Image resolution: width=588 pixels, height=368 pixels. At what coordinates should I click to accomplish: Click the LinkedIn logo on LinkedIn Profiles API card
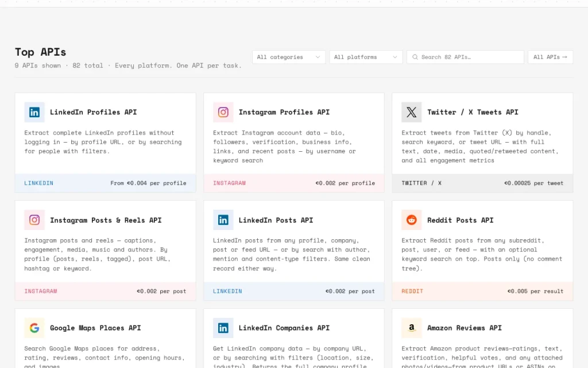click(x=34, y=112)
